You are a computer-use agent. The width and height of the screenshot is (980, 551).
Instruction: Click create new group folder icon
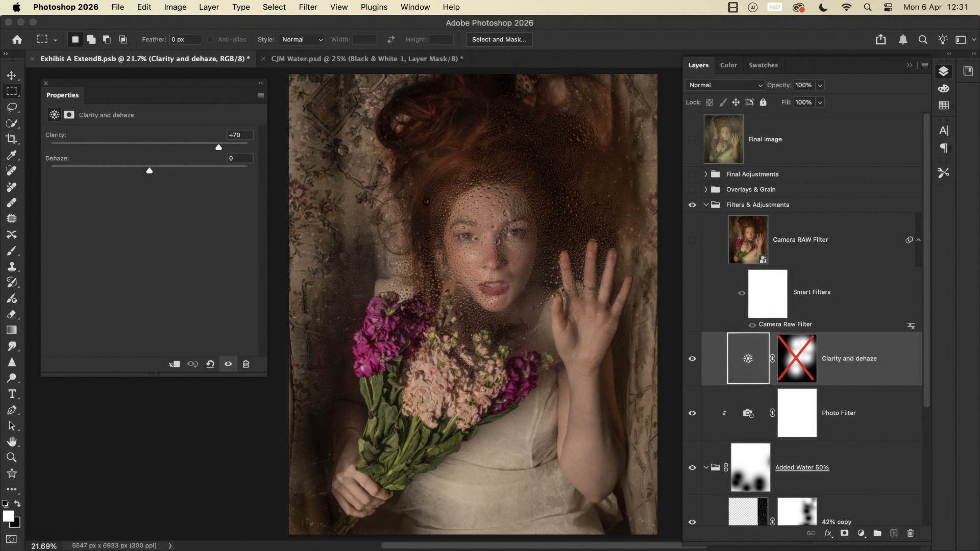click(x=877, y=533)
